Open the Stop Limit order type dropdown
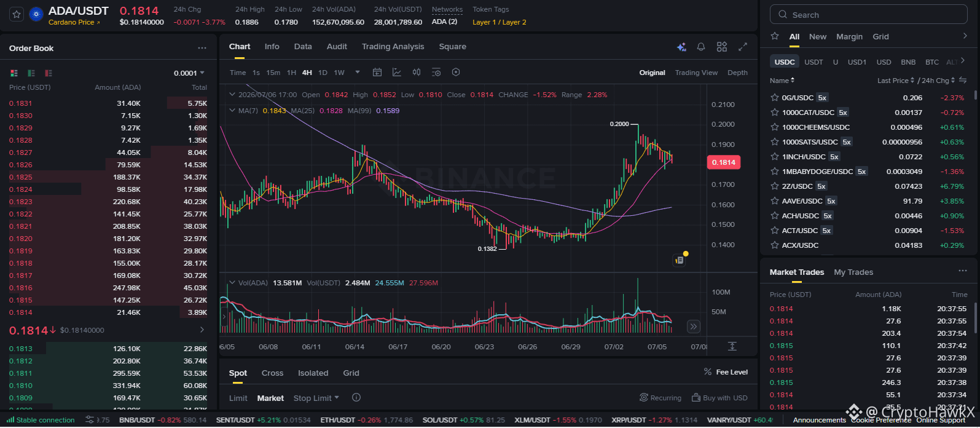 [x=316, y=398]
